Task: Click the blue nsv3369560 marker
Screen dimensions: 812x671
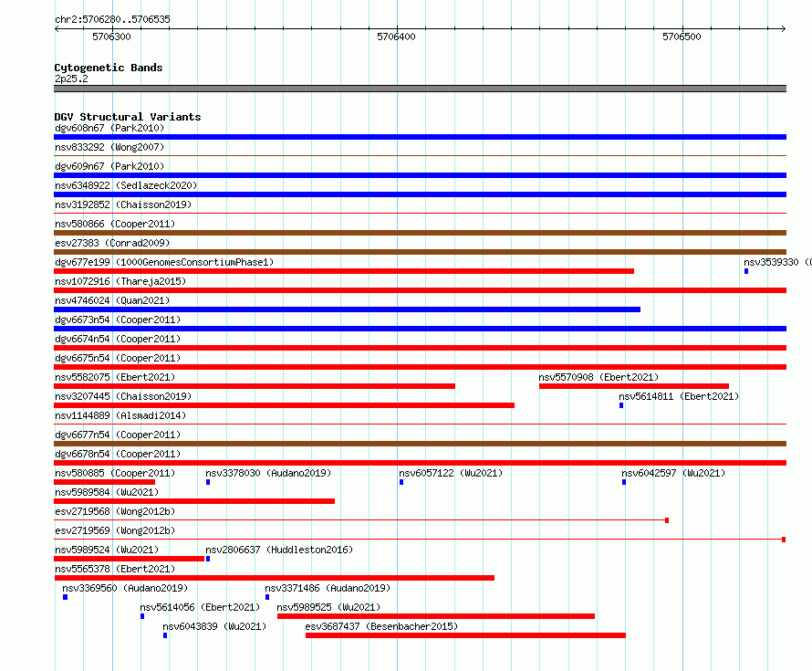Action: [x=66, y=597]
